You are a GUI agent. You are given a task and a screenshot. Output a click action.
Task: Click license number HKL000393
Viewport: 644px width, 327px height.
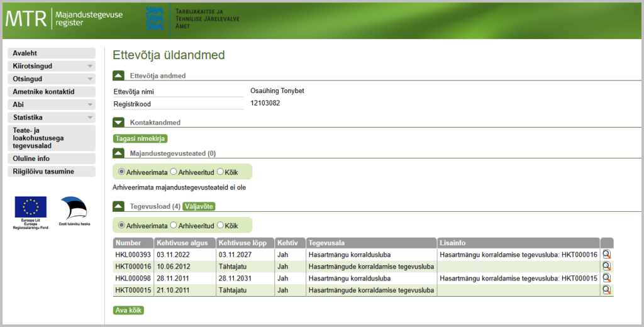pos(133,255)
